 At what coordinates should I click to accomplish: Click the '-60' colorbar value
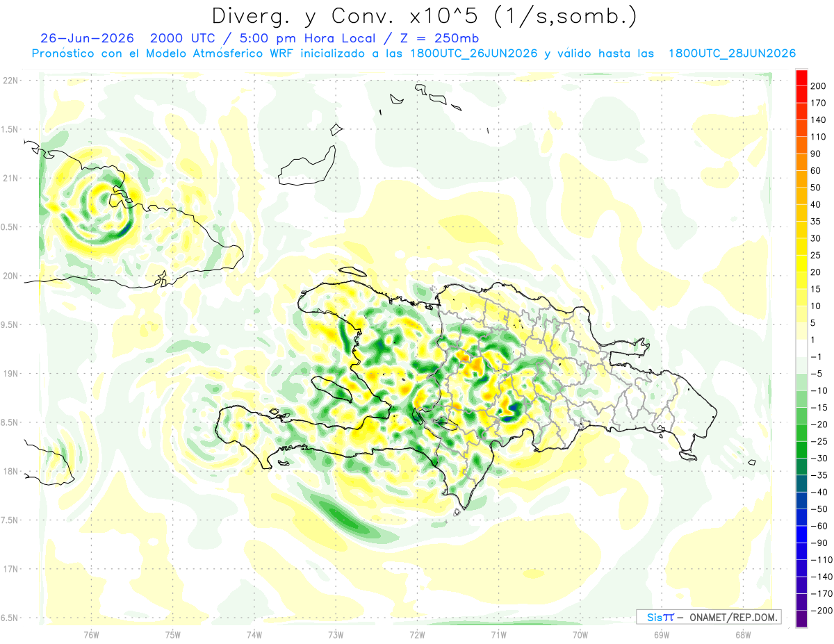(819, 526)
